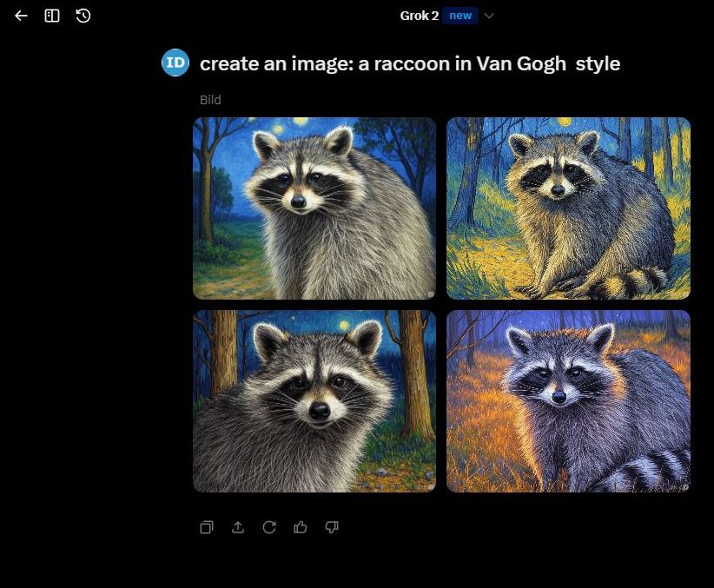Open the bottom-left close-up raccoon image
Viewport: 714px width, 588px height.
(314, 401)
